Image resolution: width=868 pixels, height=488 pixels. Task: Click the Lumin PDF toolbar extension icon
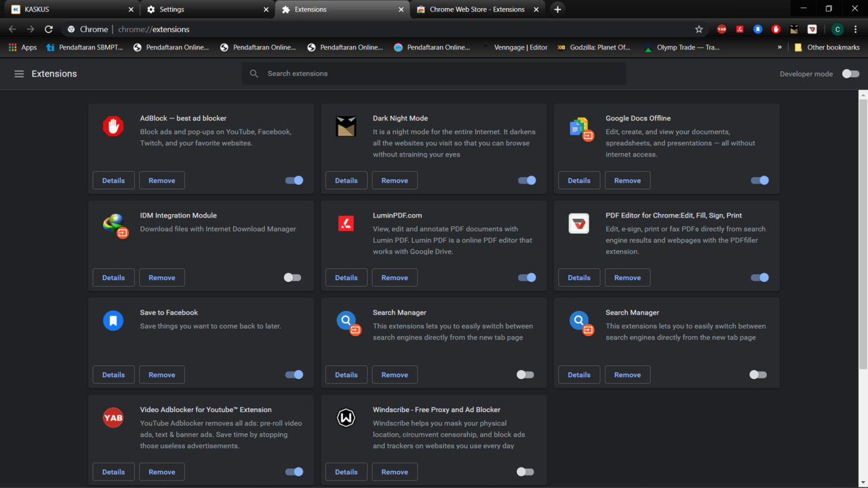pyautogui.click(x=740, y=29)
